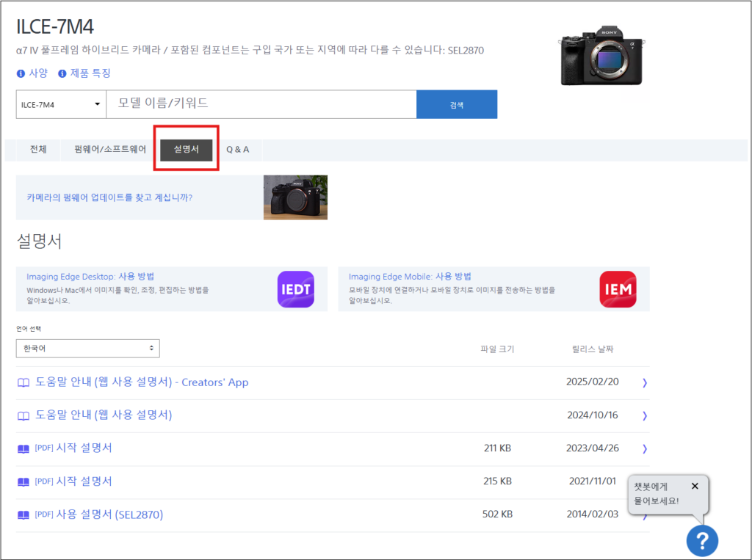This screenshot has height=560, width=752.
Task: Open 도움말 안내 (웹 사용 설명서) dated 2024/10/16
Action: pyautogui.click(x=104, y=415)
